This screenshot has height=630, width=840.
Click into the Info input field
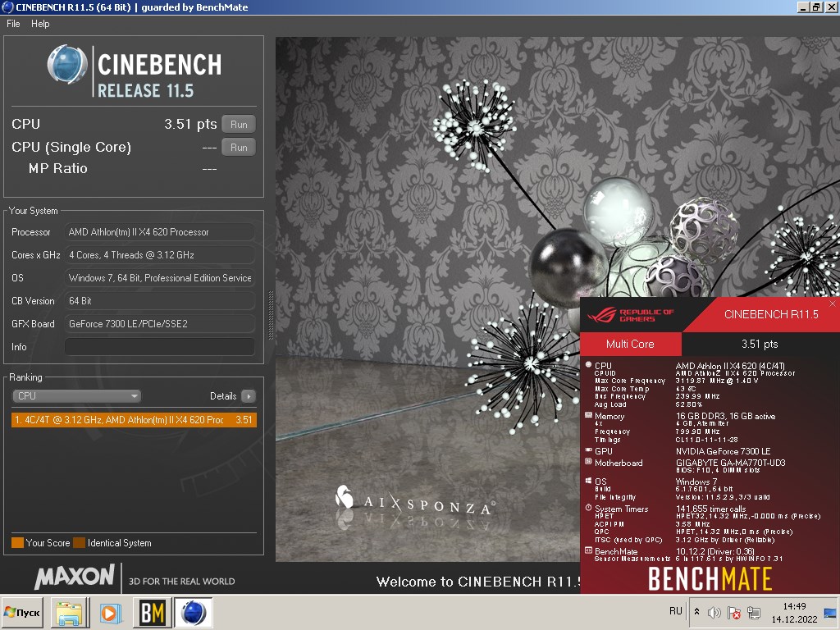click(x=160, y=347)
